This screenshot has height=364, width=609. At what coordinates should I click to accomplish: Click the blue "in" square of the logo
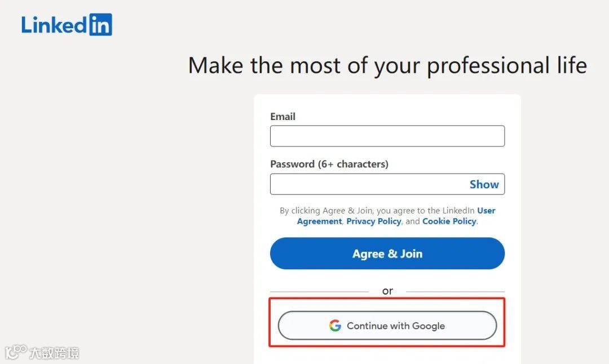click(100, 25)
